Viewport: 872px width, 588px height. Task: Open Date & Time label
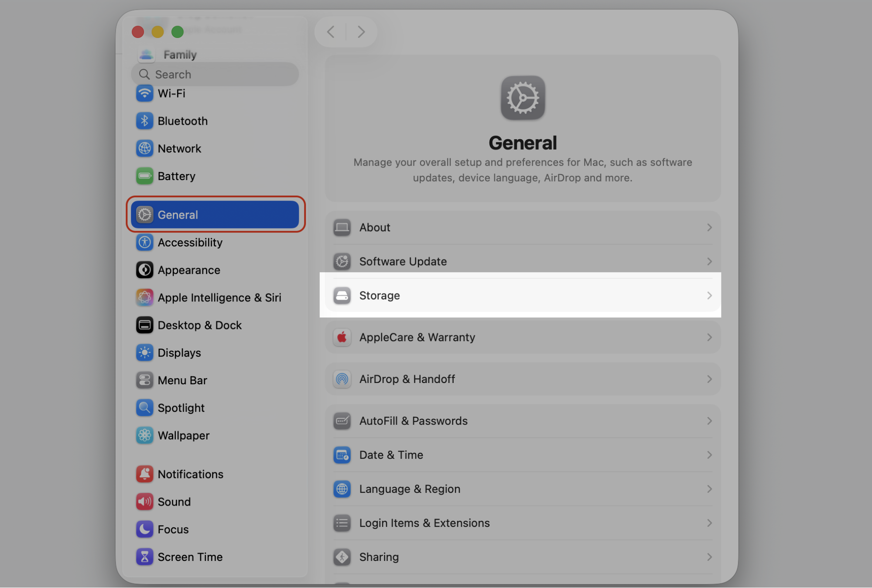[391, 455]
